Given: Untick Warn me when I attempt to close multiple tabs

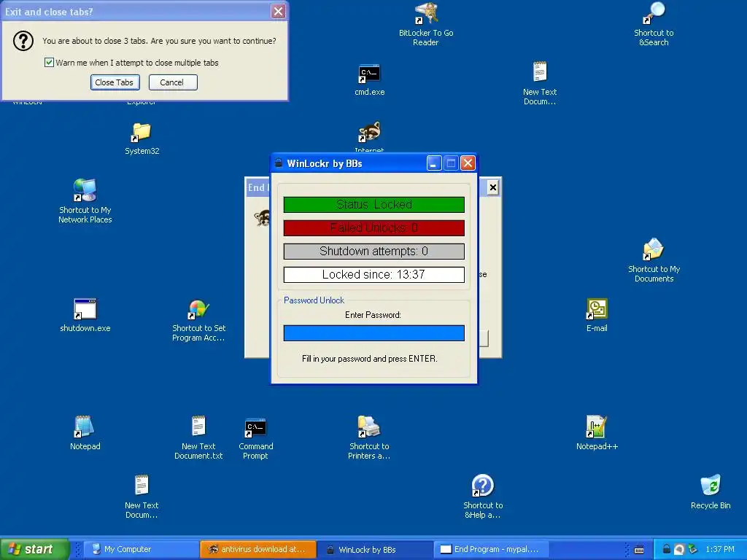Looking at the screenshot, I should pyautogui.click(x=49, y=63).
